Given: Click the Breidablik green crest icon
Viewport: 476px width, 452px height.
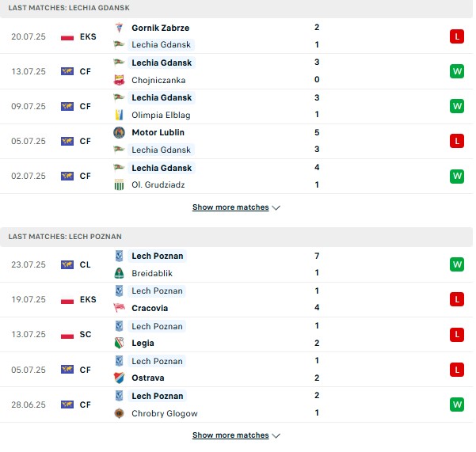Looking at the screenshot, I should click(119, 273).
